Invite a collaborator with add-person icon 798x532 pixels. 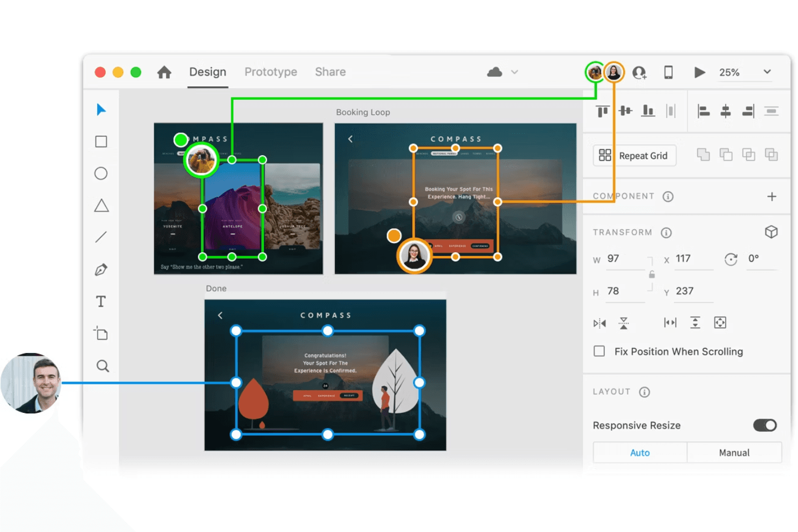tap(639, 72)
